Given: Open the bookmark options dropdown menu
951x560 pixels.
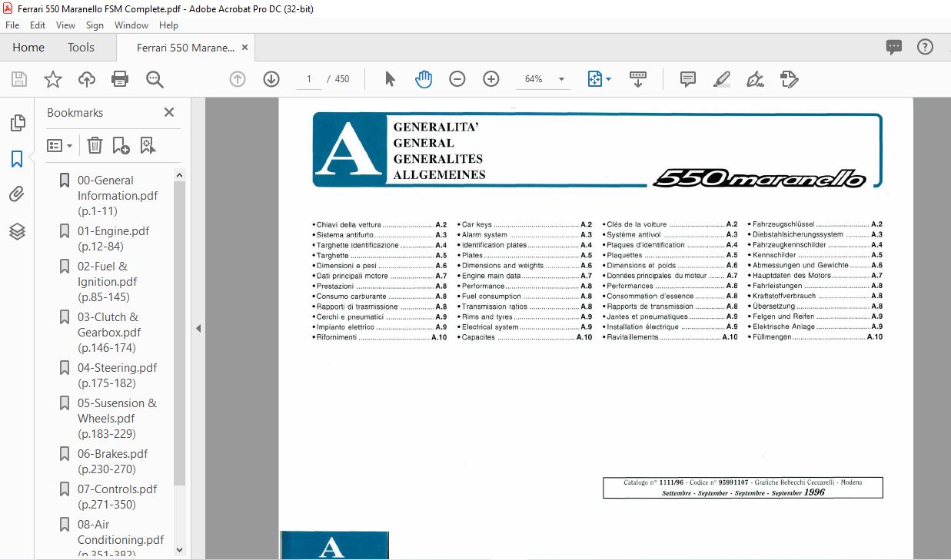Looking at the screenshot, I should click(59, 145).
